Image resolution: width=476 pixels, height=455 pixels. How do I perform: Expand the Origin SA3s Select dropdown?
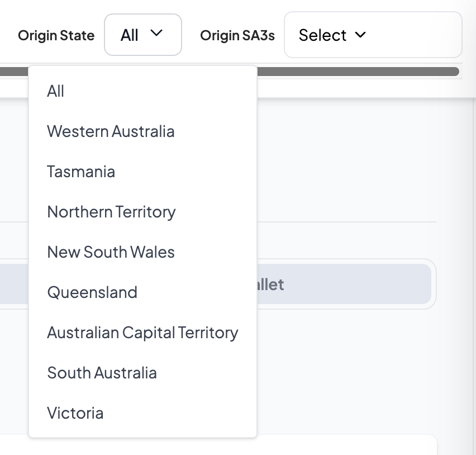click(373, 35)
